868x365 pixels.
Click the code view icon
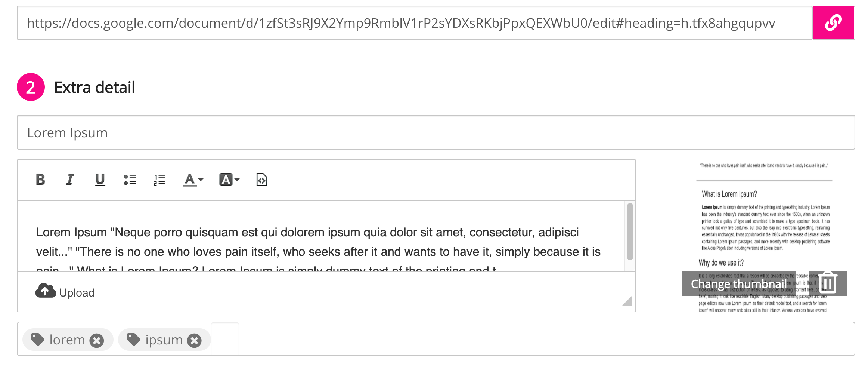[261, 180]
